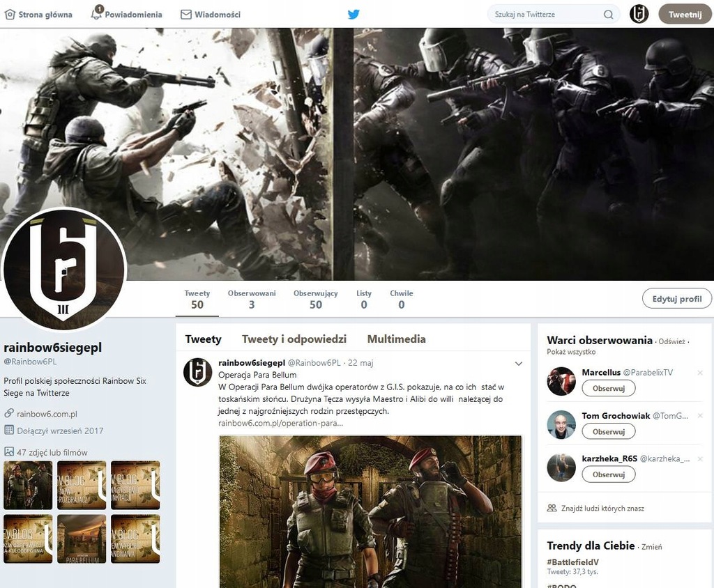Dismiss the Tom Grochowiak suggestion
Image resolution: width=714 pixels, height=588 pixels.
tap(700, 415)
